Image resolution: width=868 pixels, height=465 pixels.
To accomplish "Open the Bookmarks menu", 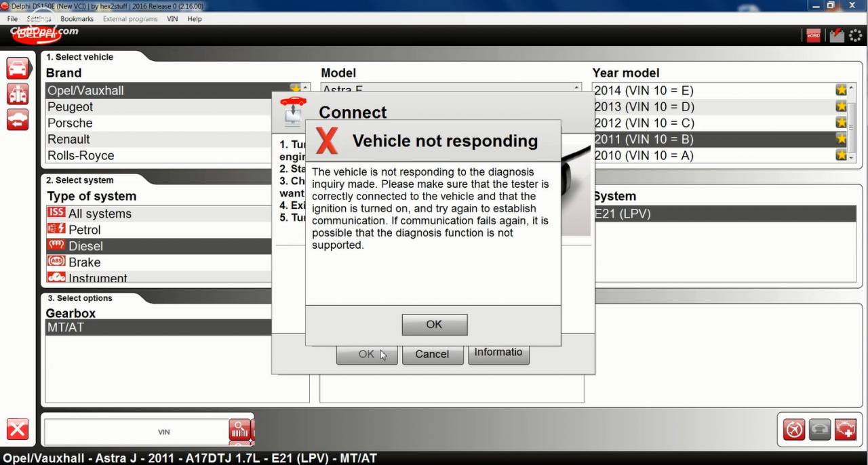I will 77,19.
